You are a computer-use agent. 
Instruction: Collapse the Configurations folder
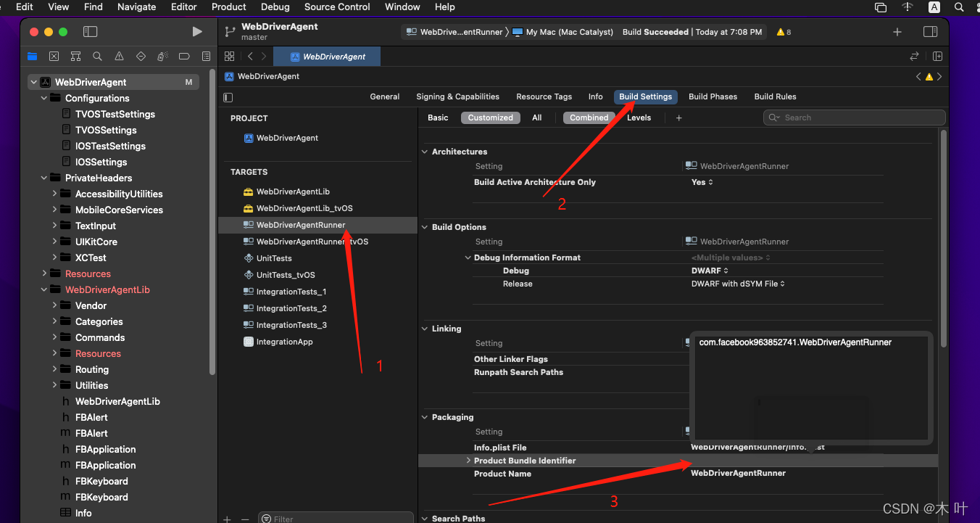(45, 98)
